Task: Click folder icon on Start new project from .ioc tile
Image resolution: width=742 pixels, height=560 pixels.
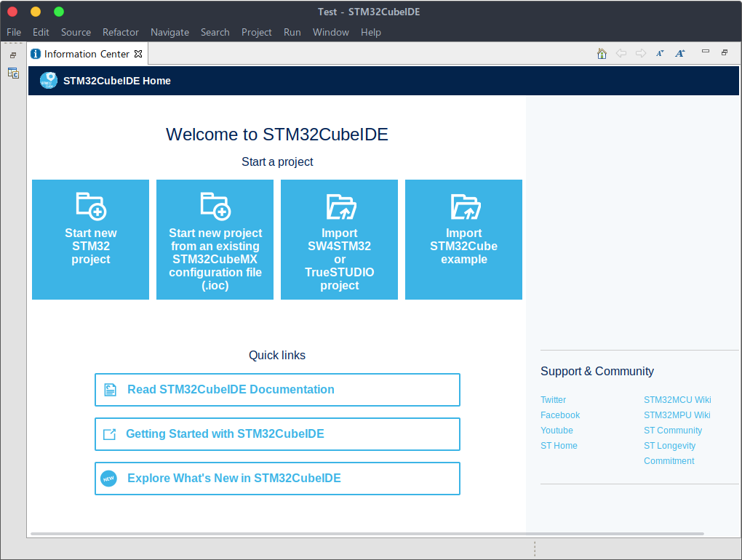Action: [x=215, y=207]
